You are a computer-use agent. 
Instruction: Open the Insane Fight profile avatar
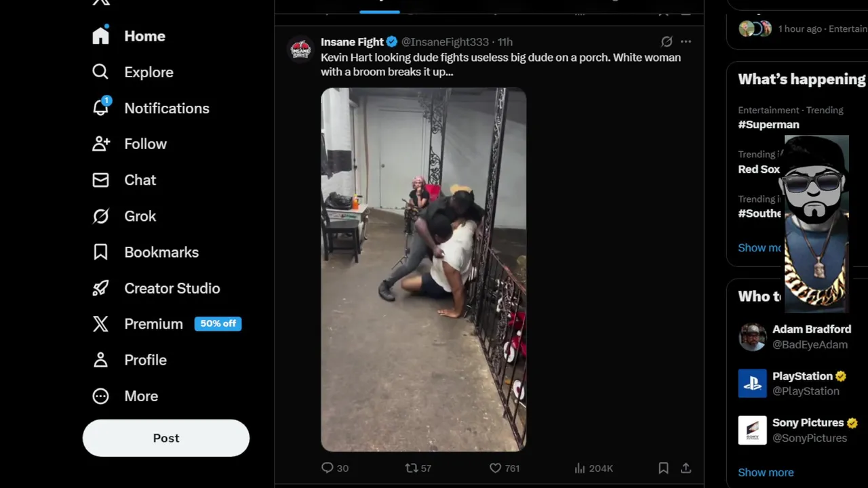pos(300,49)
